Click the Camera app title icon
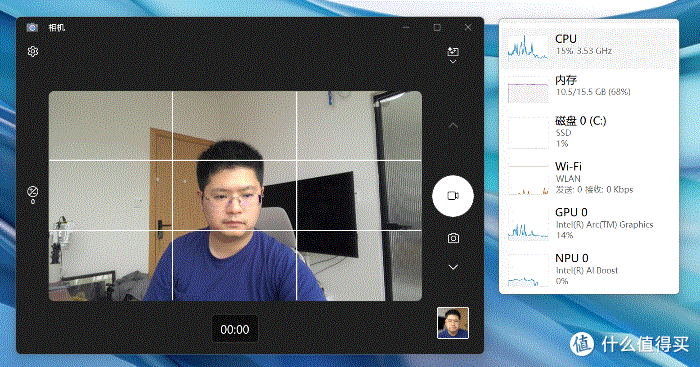The width and height of the screenshot is (700, 367). pyautogui.click(x=32, y=28)
